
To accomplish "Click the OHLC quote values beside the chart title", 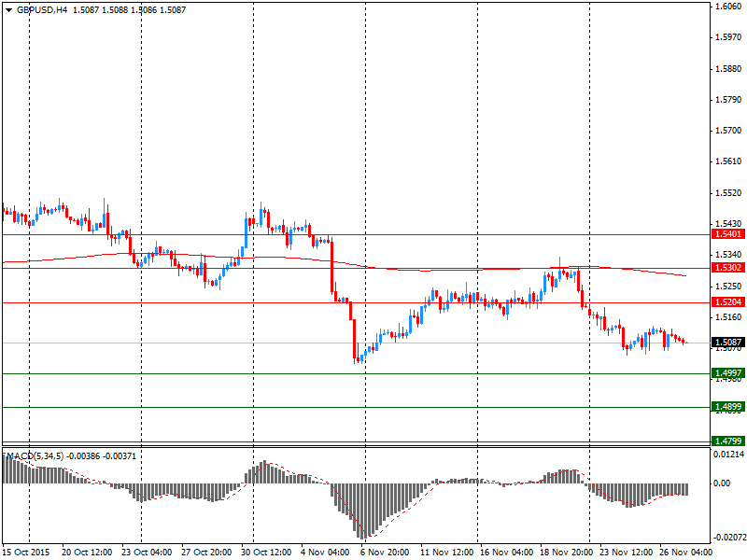I will 130,10.
